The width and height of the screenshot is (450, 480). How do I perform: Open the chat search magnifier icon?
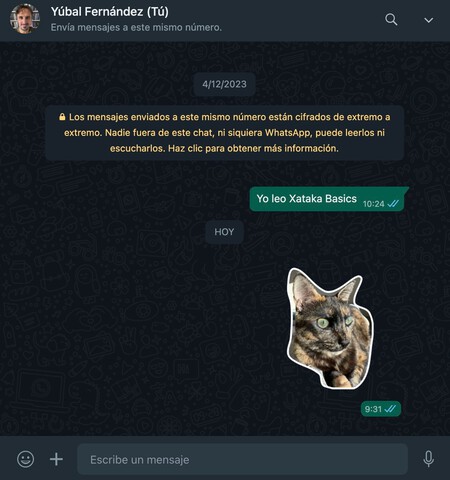coord(391,20)
